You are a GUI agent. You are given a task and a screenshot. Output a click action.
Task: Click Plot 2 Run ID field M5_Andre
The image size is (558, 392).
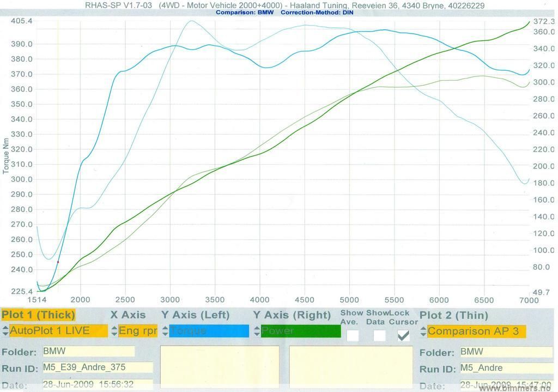pyautogui.click(x=504, y=368)
